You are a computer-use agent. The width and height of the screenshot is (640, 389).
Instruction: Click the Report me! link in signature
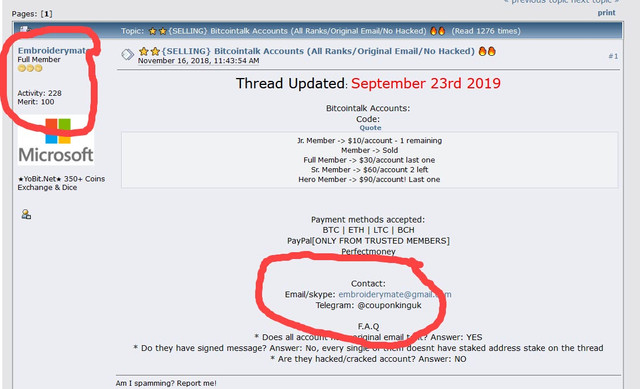click(197, 383)
